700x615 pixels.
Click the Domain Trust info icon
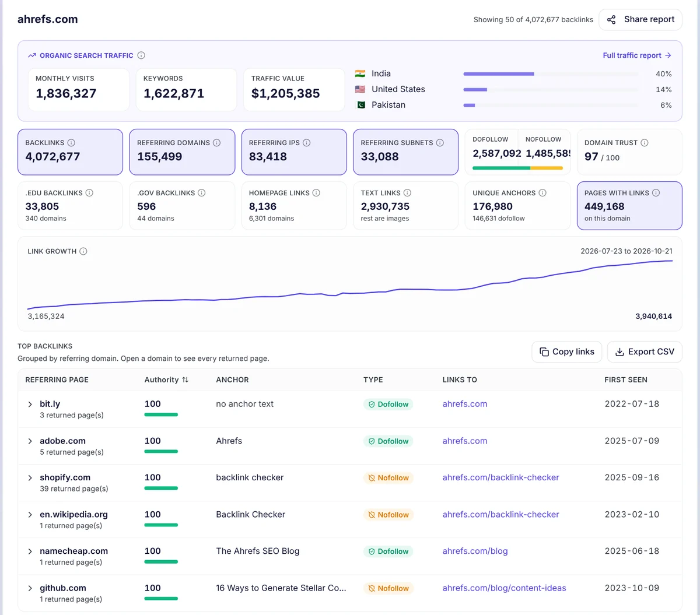(645, 143)
